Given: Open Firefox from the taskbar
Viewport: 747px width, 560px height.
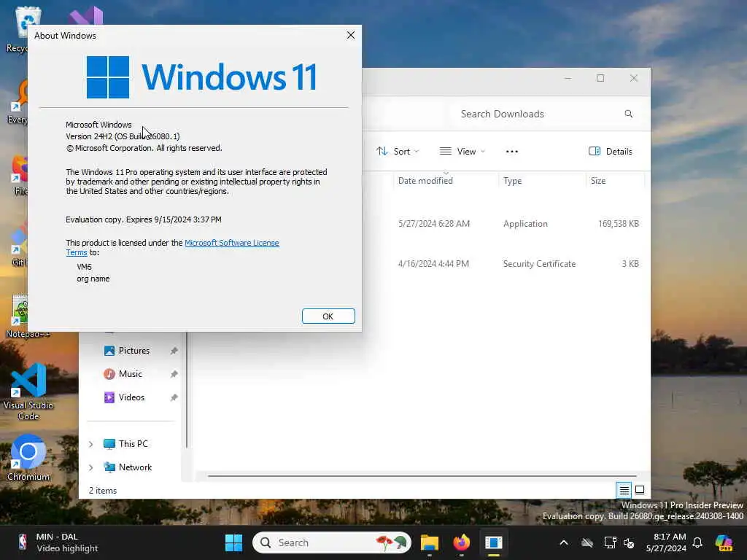Looking at the screenshot, I should tap(461, 542).
